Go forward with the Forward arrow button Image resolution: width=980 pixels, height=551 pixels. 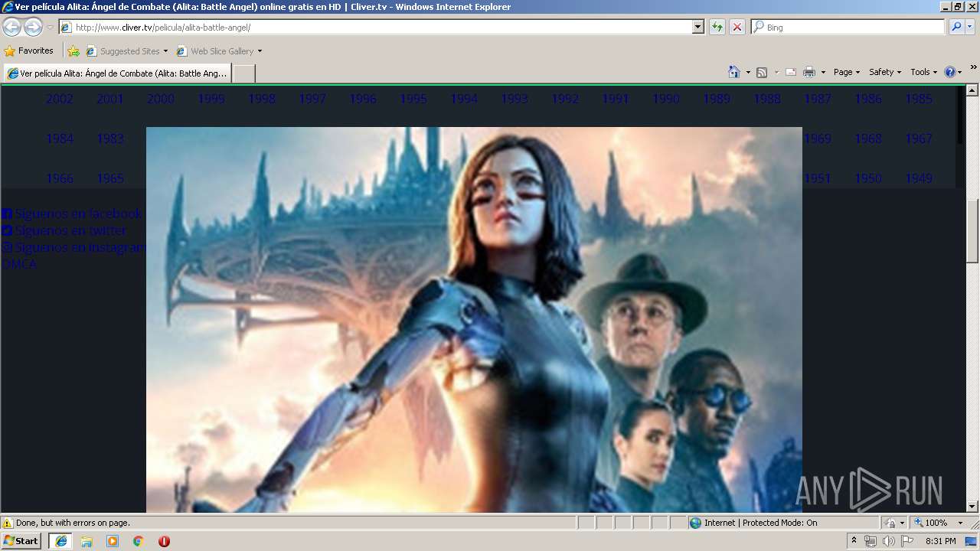coord(33,27)
